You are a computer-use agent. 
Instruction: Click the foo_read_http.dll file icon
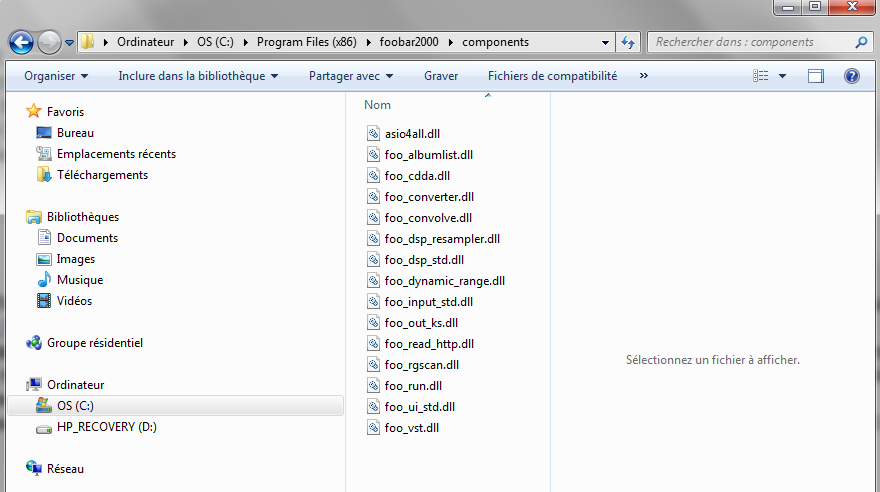[x=373, y=343]
